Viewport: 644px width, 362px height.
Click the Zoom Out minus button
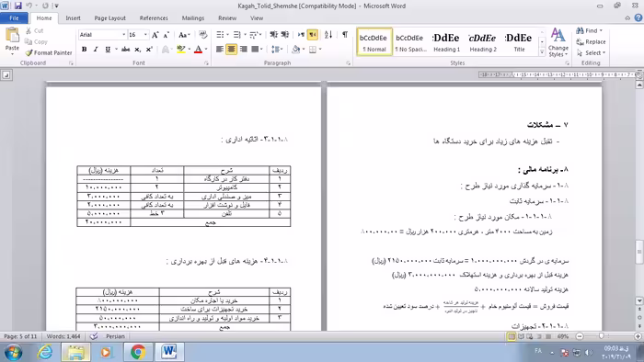click(x=580, y=336)
